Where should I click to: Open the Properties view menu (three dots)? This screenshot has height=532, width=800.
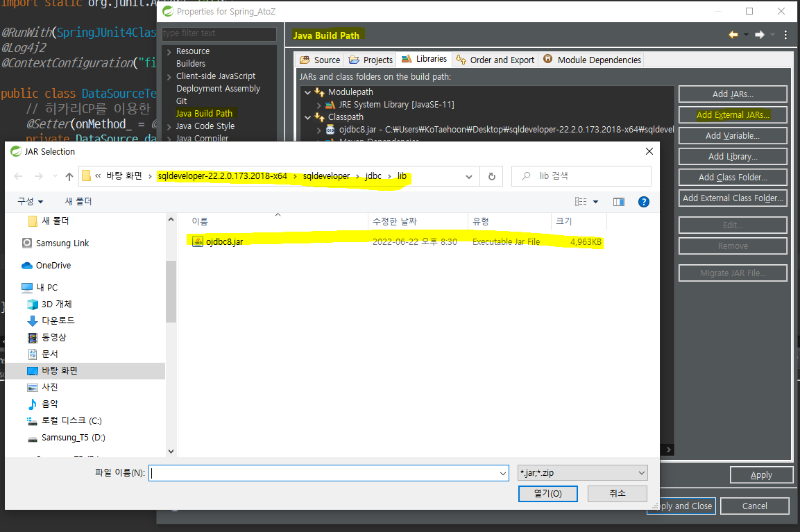[x=785, y=35]
